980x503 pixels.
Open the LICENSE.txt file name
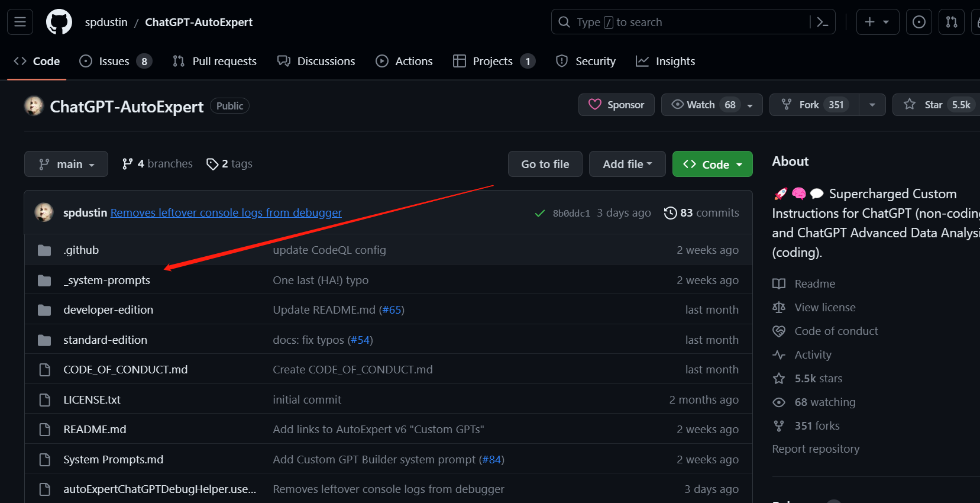(92, 400)
